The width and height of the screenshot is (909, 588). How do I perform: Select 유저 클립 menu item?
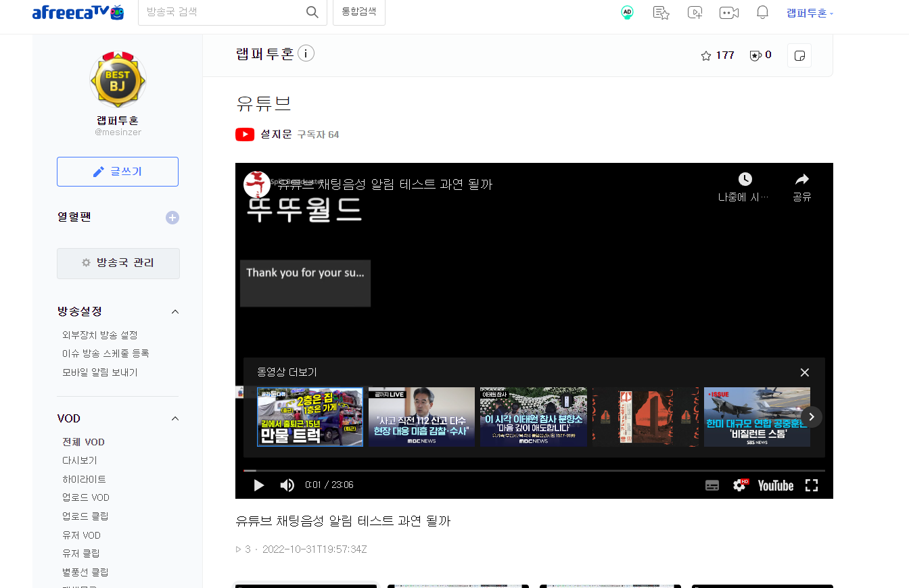tap(80, 554)
